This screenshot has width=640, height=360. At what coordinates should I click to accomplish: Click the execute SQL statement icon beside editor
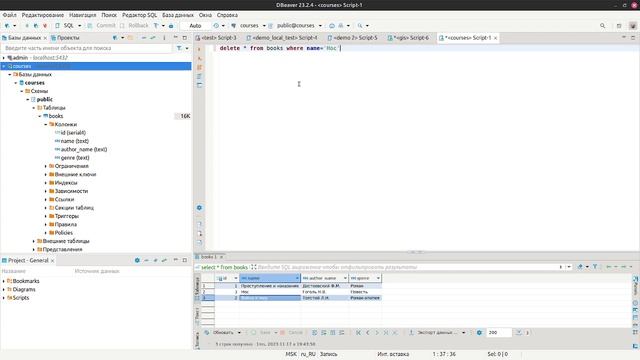click(199, 49)
